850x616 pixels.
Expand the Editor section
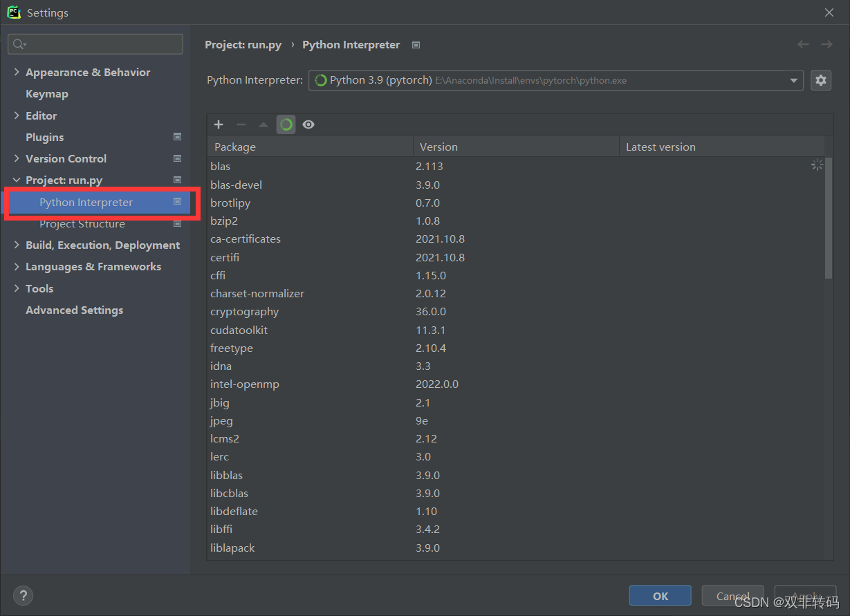click(17, 115)
